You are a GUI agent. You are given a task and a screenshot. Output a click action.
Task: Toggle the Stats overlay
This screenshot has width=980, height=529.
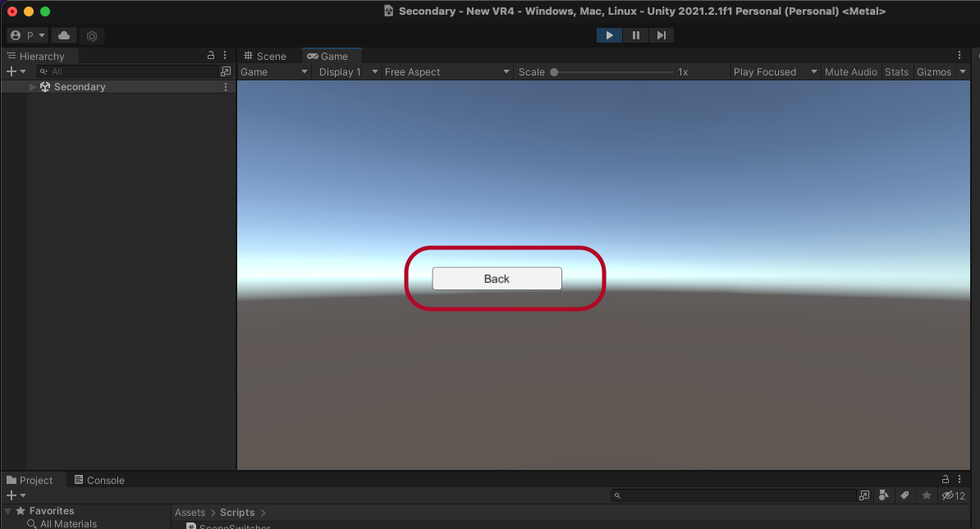896,72
